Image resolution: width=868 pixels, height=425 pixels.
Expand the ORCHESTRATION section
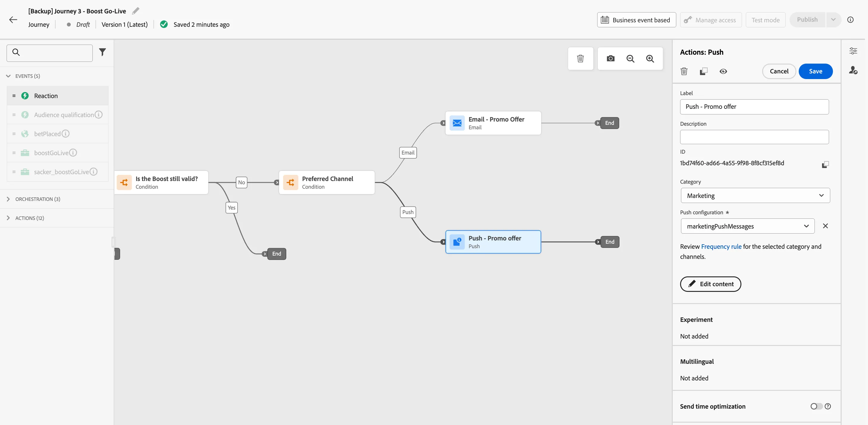click(x=8, y=199)
